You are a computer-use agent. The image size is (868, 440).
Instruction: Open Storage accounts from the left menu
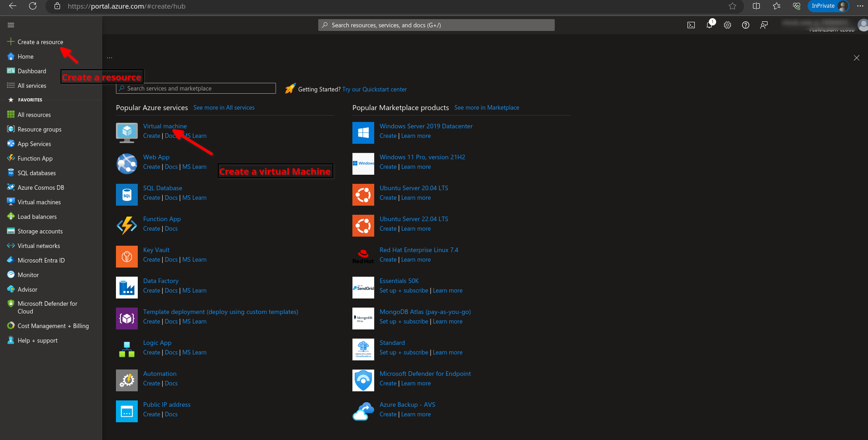[x=40, y=231]
